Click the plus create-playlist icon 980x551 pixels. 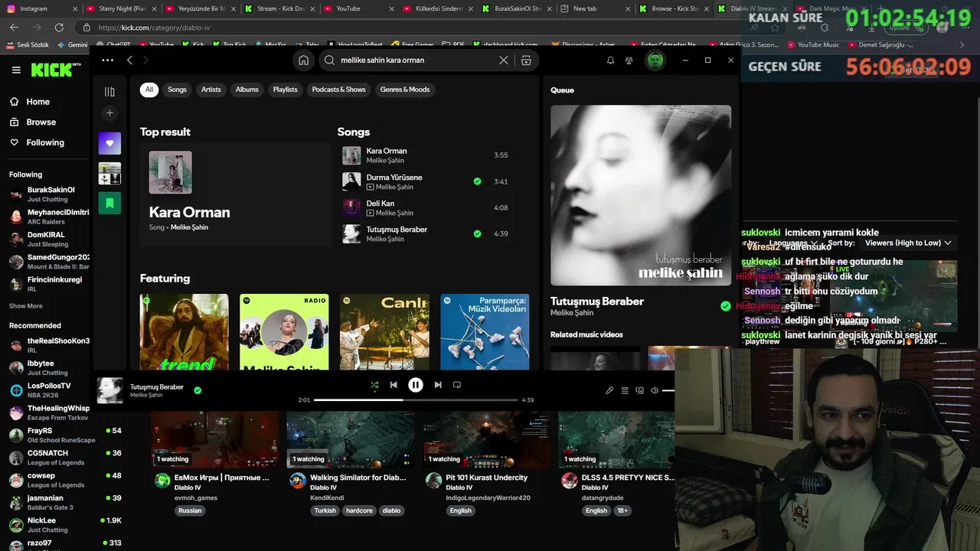click(109, 113)
